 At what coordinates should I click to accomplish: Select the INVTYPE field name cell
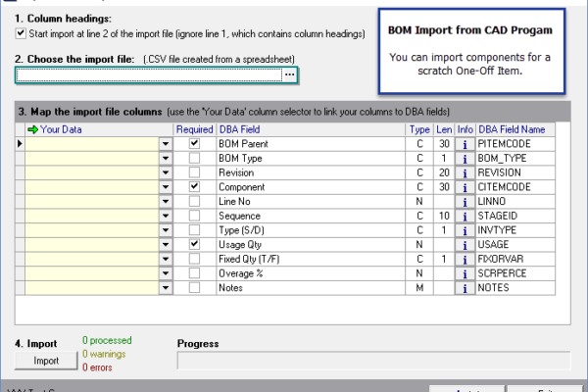[x=515, y=230]
